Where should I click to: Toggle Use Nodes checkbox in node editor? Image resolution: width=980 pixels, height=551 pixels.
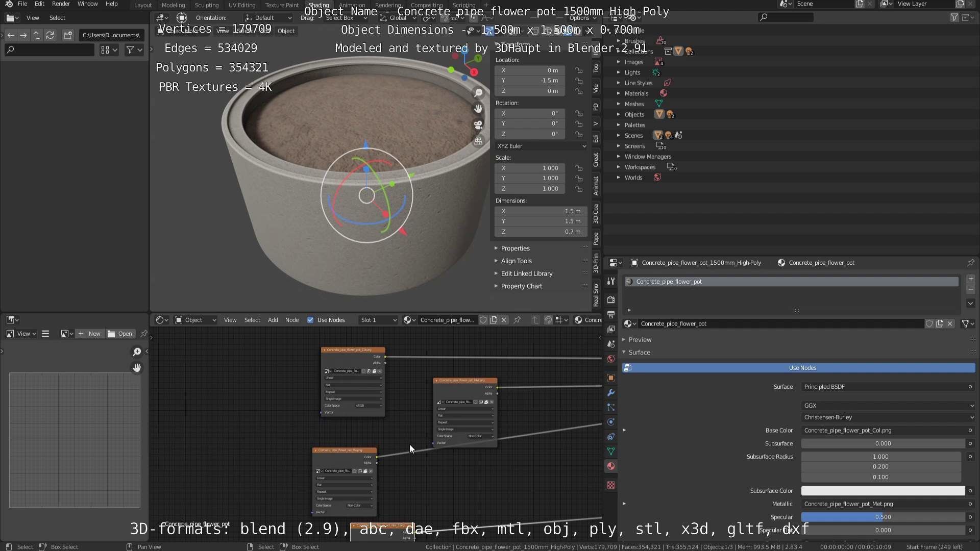pos(310,320)
